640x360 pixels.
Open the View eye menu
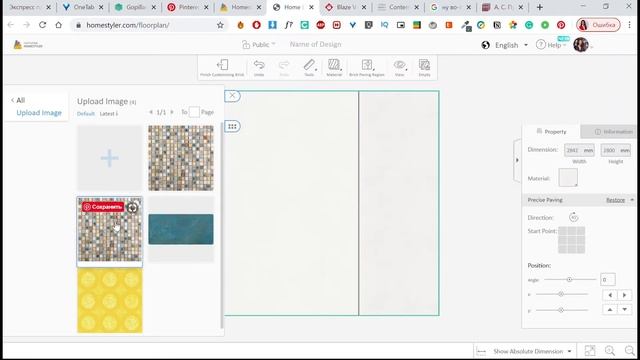[x=400, y=68]
